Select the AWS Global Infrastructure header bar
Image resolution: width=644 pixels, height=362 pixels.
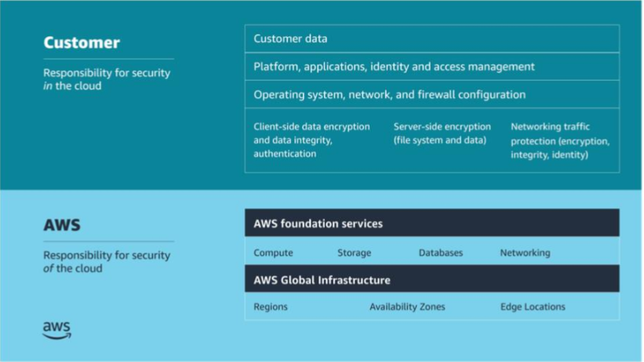(x=431, y=279)
